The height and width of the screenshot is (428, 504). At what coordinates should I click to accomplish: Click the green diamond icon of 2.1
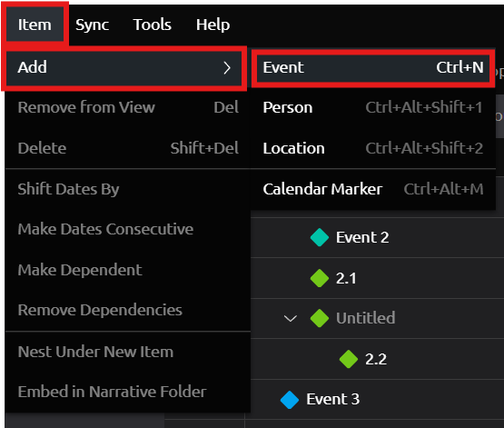click(x=320, y=278)
